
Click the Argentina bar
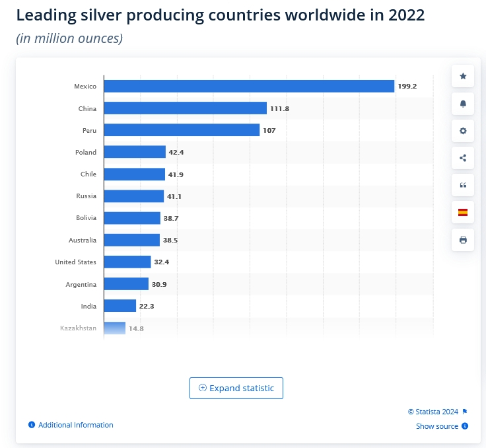pyautogui.click(x=126, y=283)
